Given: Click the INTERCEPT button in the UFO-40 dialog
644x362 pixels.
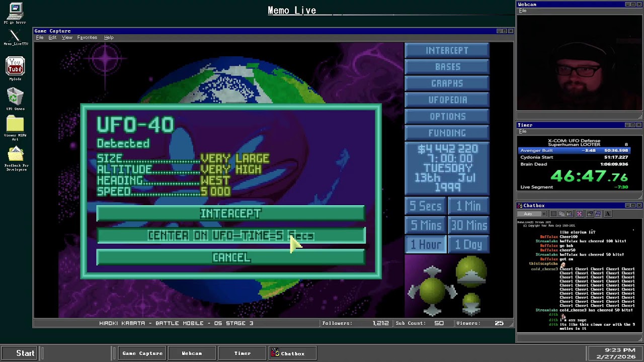Looking at the screenshot, I should [230, 213].
